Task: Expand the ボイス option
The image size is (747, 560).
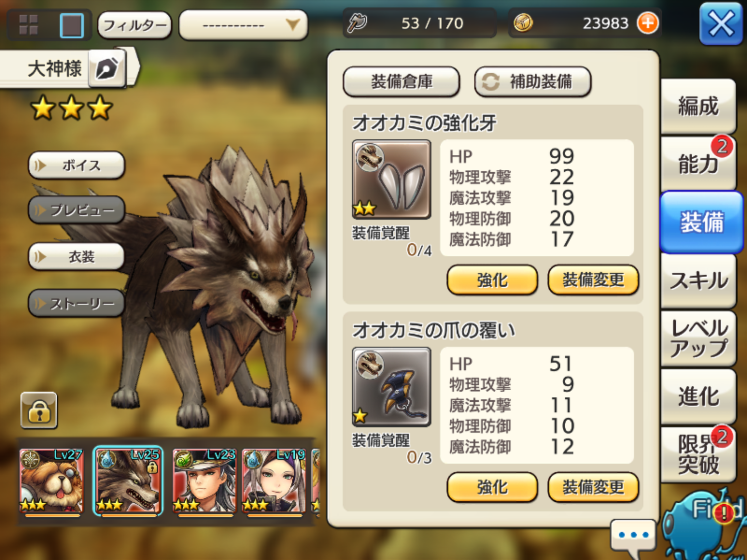Action: 76,165
